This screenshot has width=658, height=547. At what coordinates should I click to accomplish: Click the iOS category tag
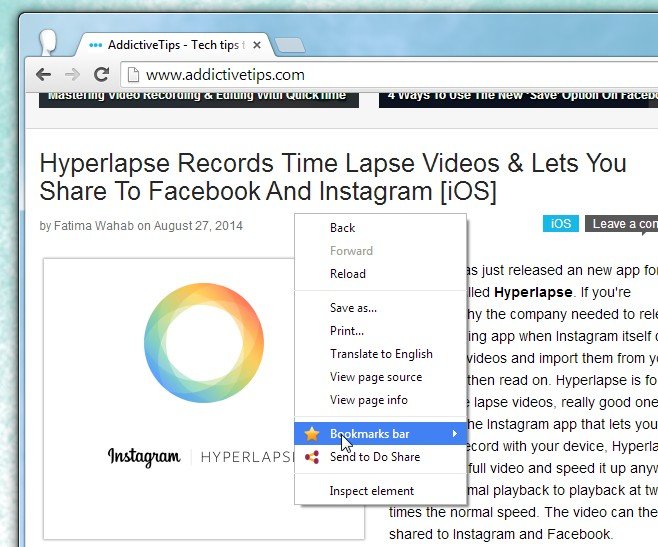[x=561, y=224]
